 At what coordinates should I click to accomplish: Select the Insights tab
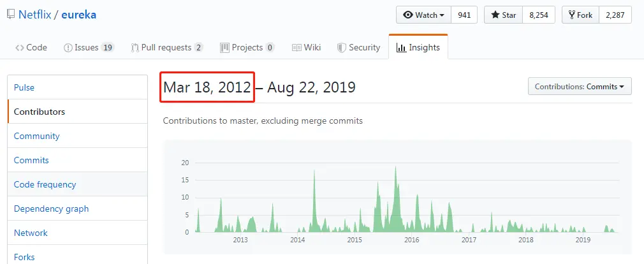tap(418, 47)
